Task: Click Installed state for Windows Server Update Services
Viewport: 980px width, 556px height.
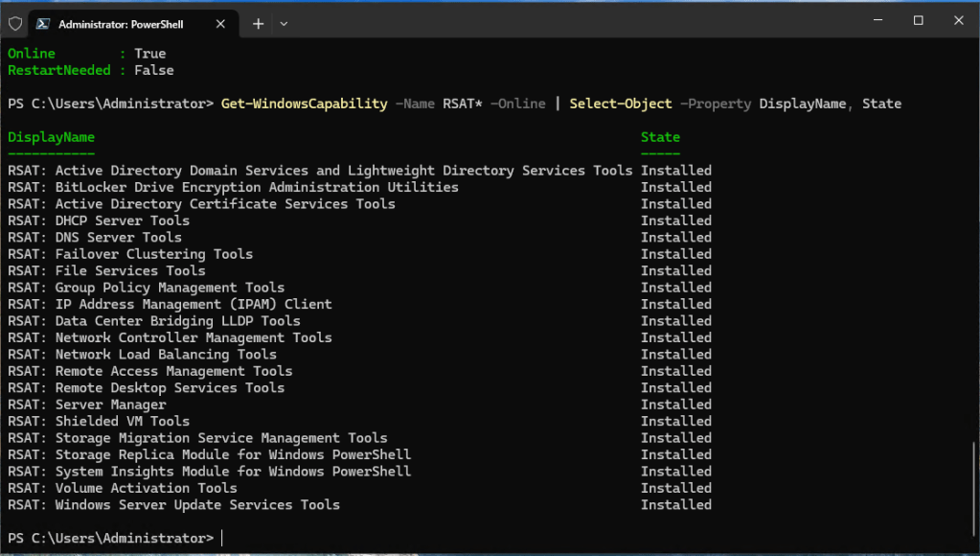Action: [x=675, y=505]
